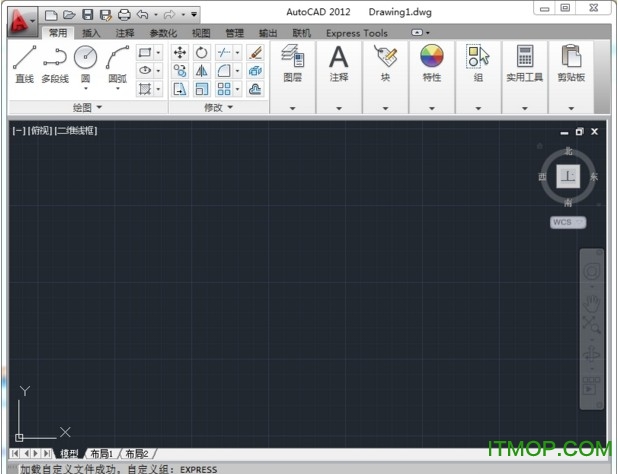The height and width of the screenshot is (474, 618).
Task: Select the Mirror tool icon
Action: tap(202, 71)
